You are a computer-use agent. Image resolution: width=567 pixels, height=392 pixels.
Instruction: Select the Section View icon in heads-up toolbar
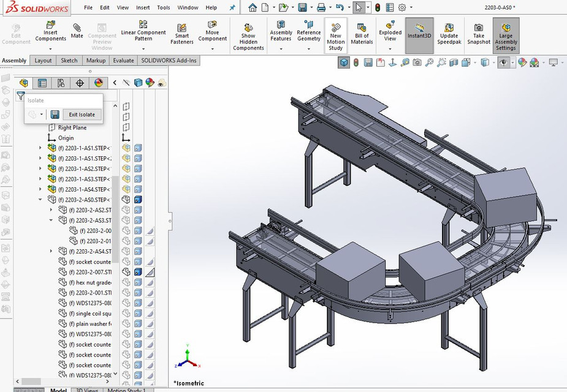453,62
